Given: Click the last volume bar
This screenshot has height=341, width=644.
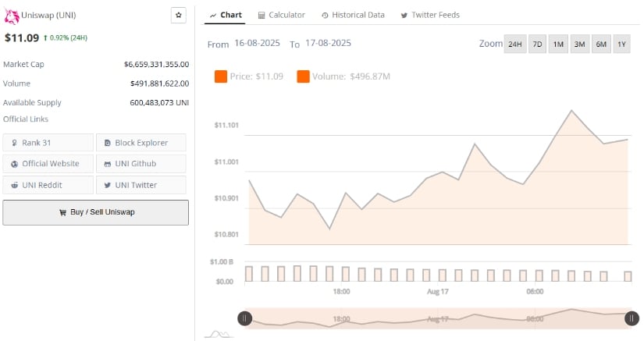Looking at the screenshot, I should tap(628, 276).
